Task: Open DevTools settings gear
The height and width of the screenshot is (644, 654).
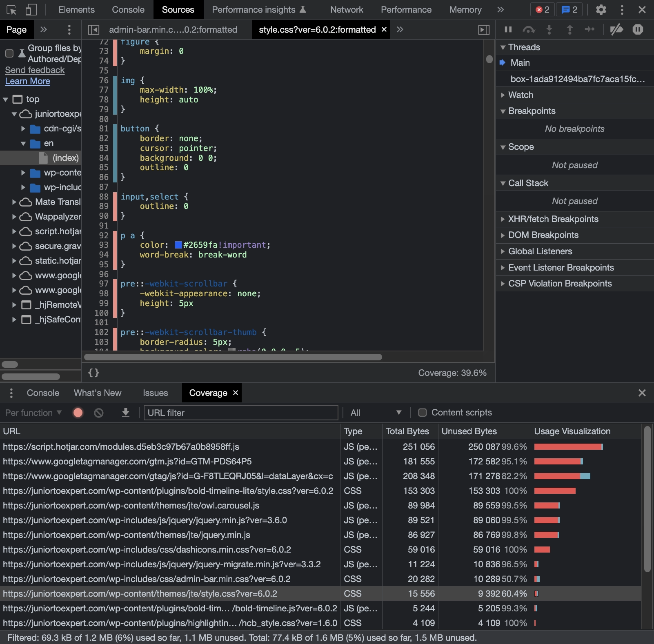Action: tap(601, 9)
